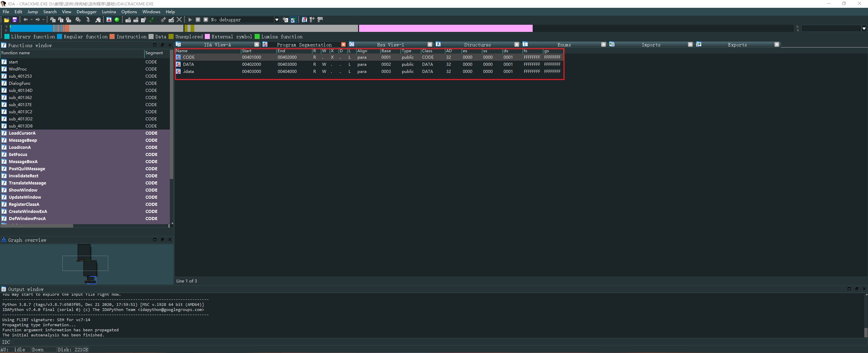Screen dimensions: 868x353
Task: Start the process with the play button
Action: [x=190, y=20]
